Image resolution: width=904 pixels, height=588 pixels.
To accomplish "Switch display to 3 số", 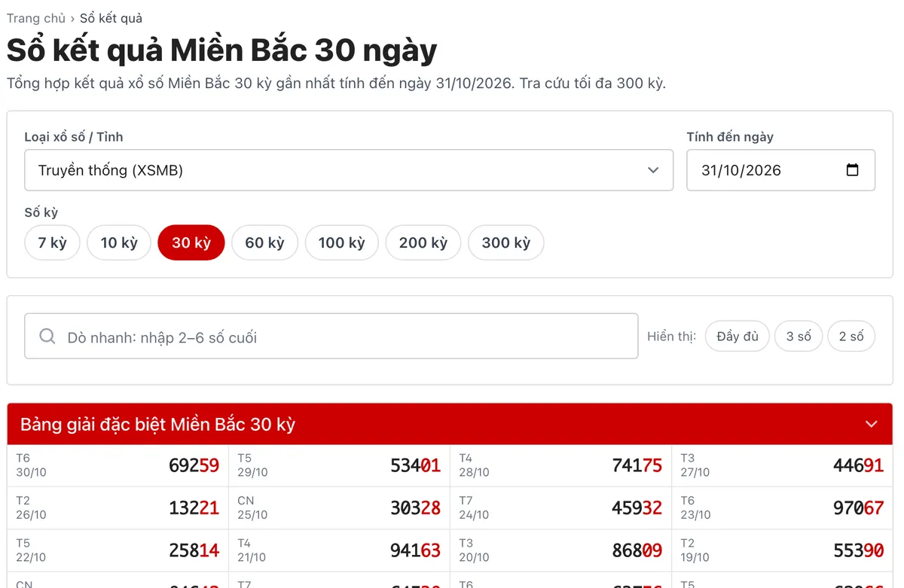I will pyautogui.click(x=799, y=337).
